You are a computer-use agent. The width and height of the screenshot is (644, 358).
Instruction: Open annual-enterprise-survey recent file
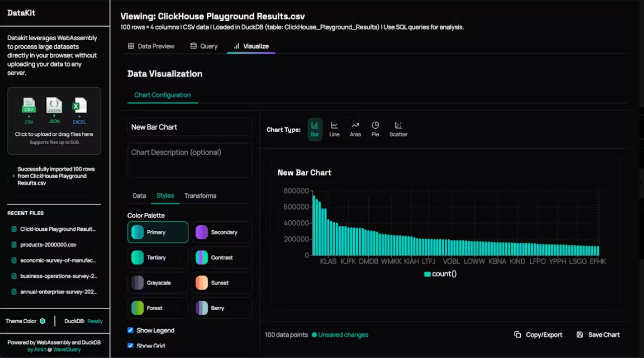coord(54,292)
